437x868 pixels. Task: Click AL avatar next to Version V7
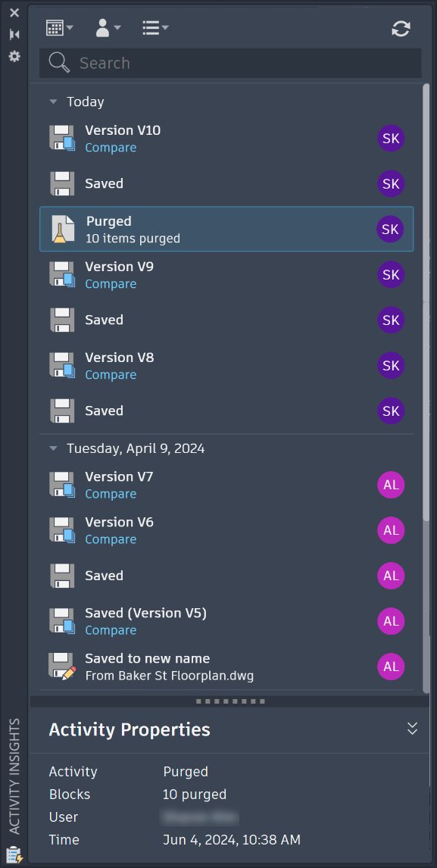pyautogui.click(x=391, y=485)
